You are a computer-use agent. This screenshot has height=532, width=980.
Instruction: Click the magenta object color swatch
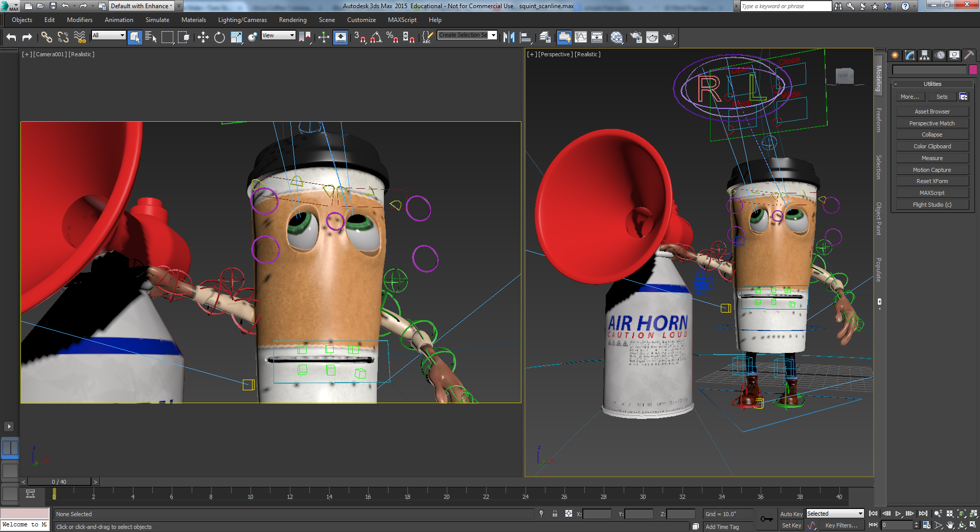pos(973,70)
